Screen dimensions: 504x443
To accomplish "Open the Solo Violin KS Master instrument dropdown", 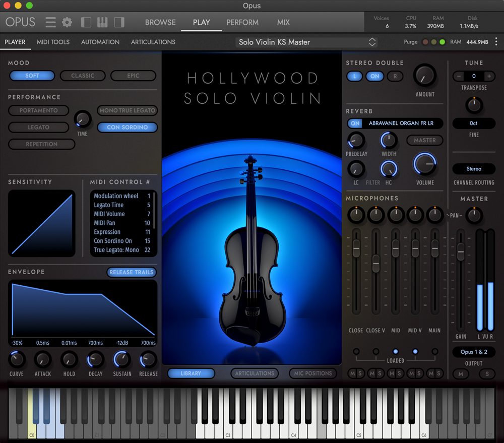I will 306,42.
